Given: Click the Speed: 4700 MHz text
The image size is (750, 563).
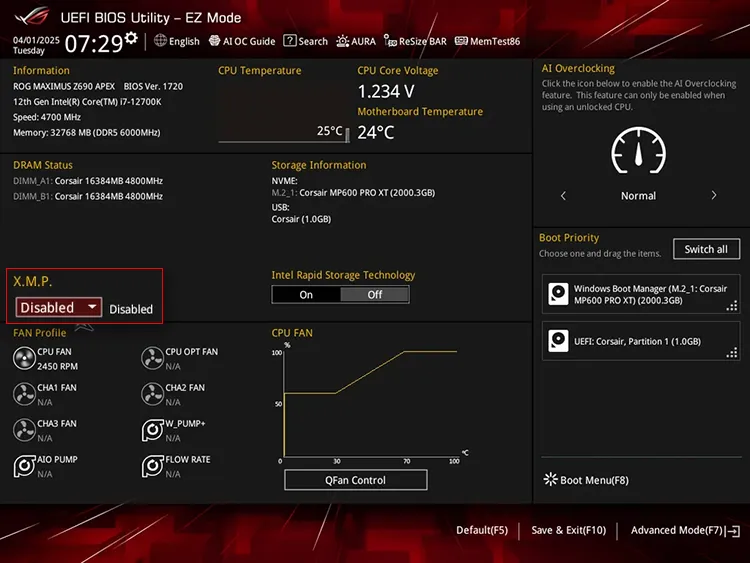Looking at the screenshot, I should click(47, 117).
